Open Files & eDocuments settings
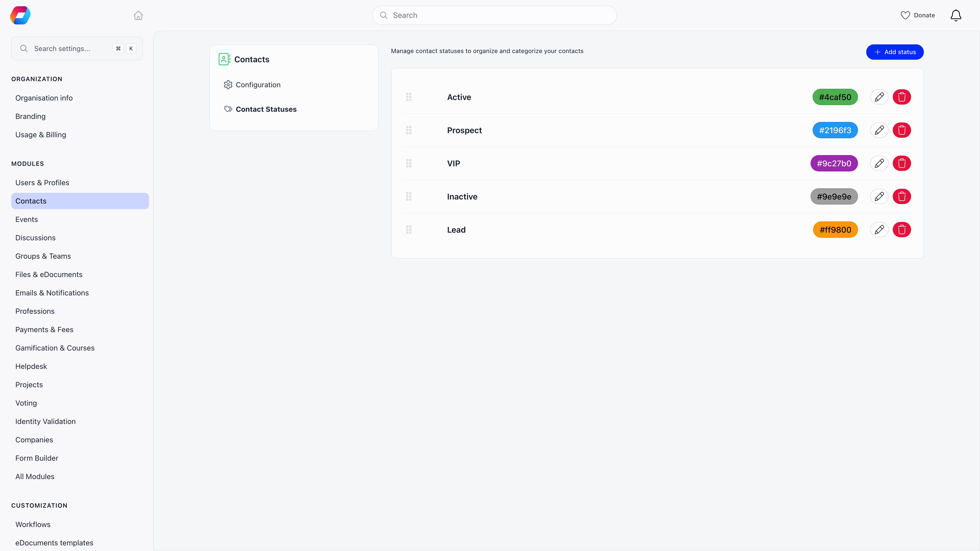980x551 pixels. (49, 274)
